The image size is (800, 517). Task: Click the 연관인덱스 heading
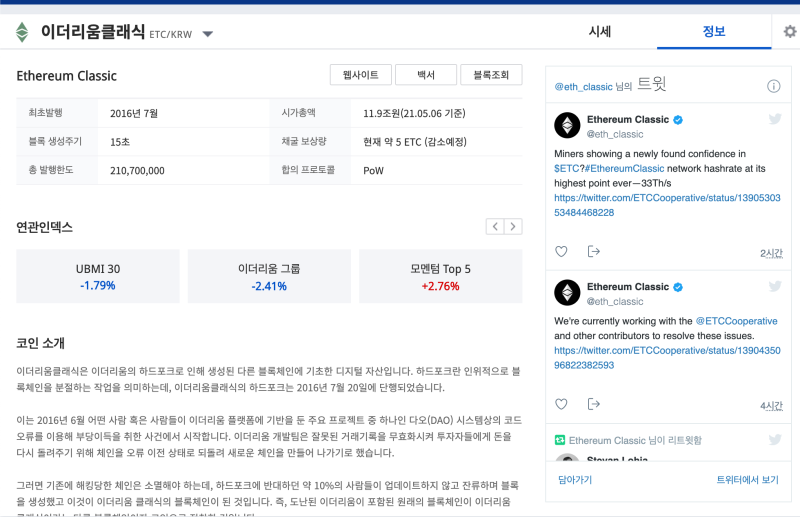(44, 227)
